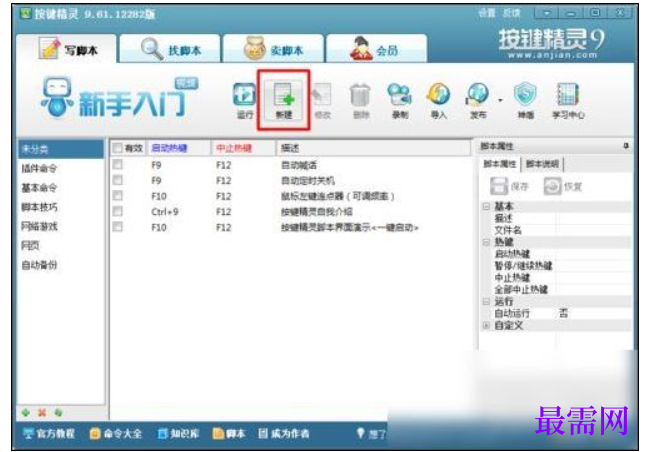
Task: Sort by the 中止热键 column header
Action: tap(243, 148)
